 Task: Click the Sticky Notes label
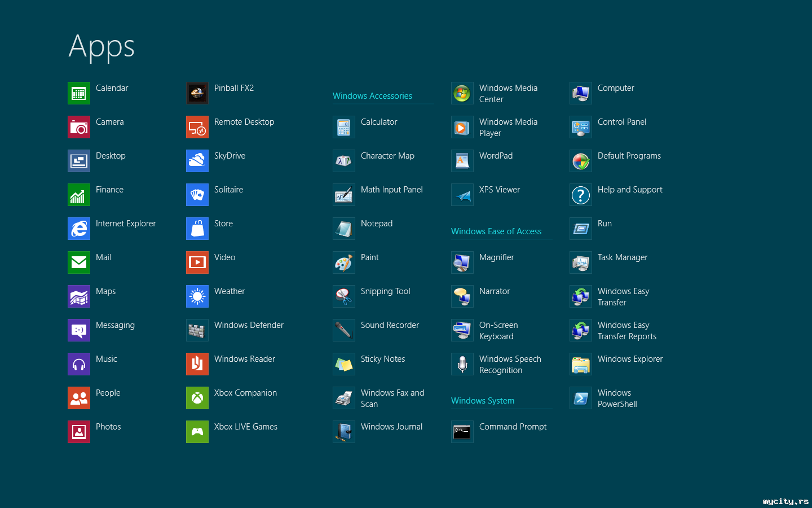(383, 359)
